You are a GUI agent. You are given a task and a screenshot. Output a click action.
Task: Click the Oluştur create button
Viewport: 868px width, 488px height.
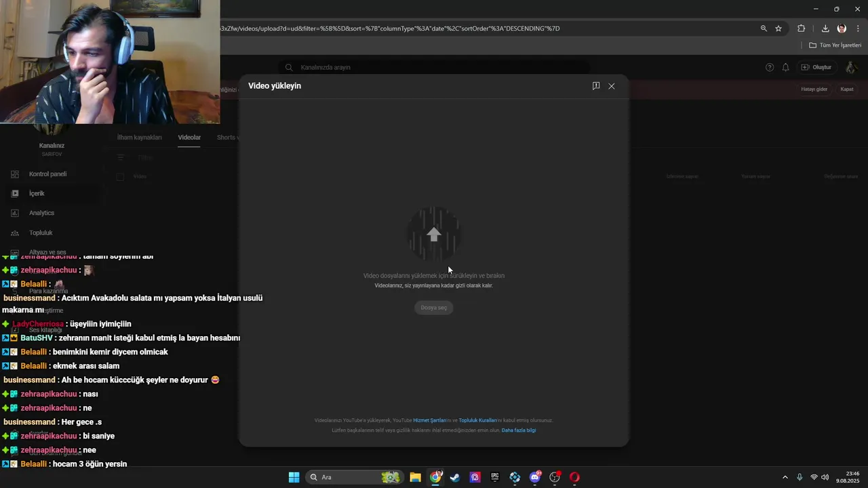[x=816, y=67]
